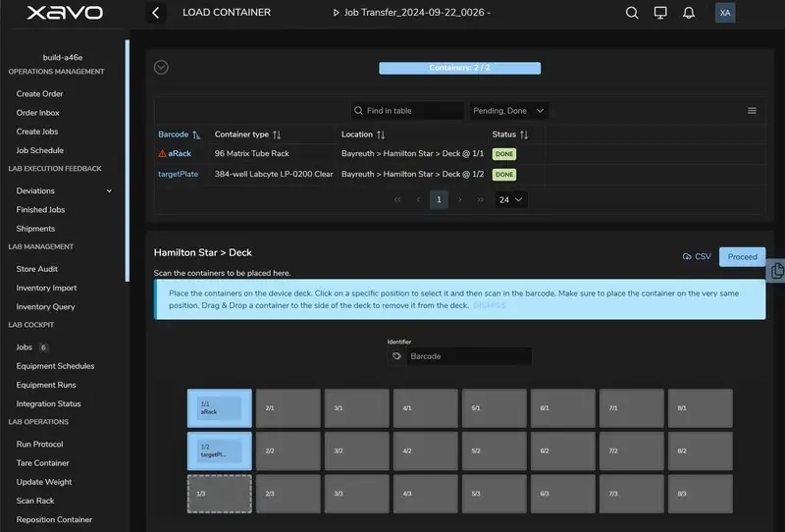Select deck position 8/3

[701, 494]
